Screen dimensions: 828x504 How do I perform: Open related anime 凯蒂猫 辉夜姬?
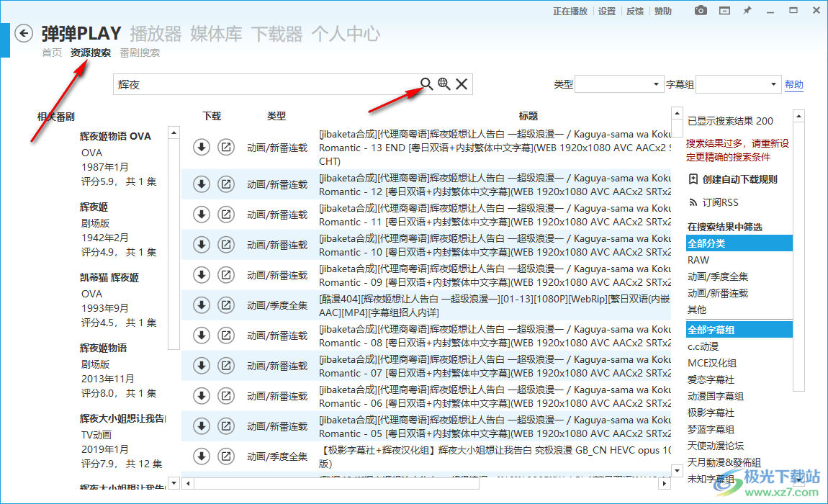109,277
